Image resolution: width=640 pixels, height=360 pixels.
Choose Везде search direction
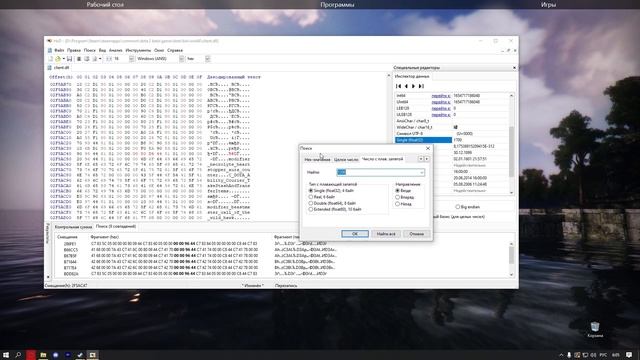(x=403, y=191)
